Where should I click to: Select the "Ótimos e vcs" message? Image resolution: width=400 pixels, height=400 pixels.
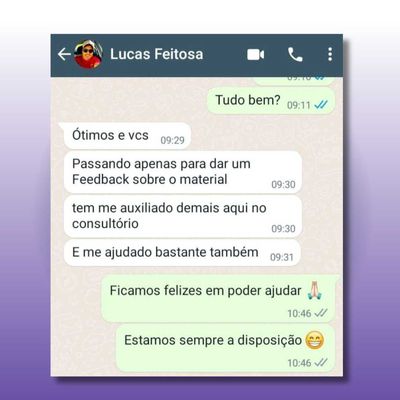(127, 136)
